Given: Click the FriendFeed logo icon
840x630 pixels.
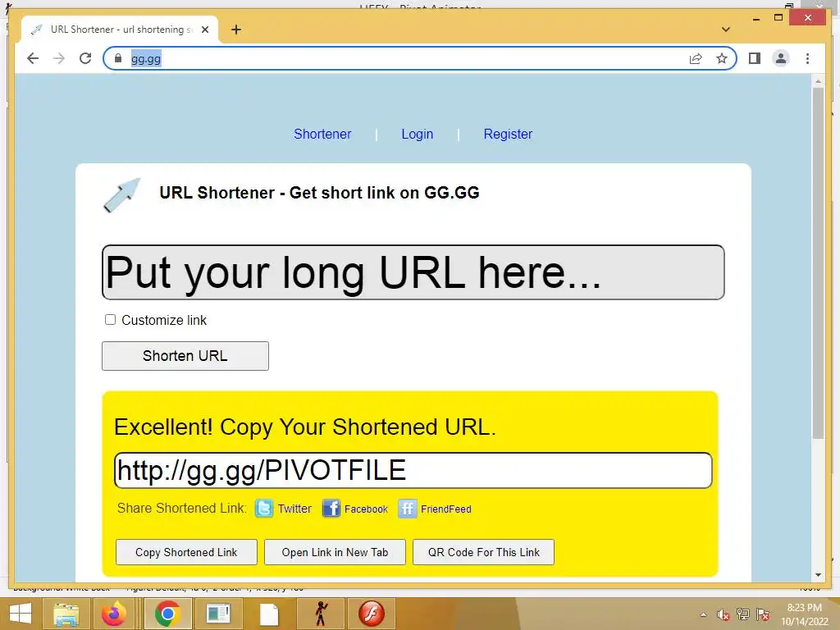Looking at the screenshot, I should [407, 509].
